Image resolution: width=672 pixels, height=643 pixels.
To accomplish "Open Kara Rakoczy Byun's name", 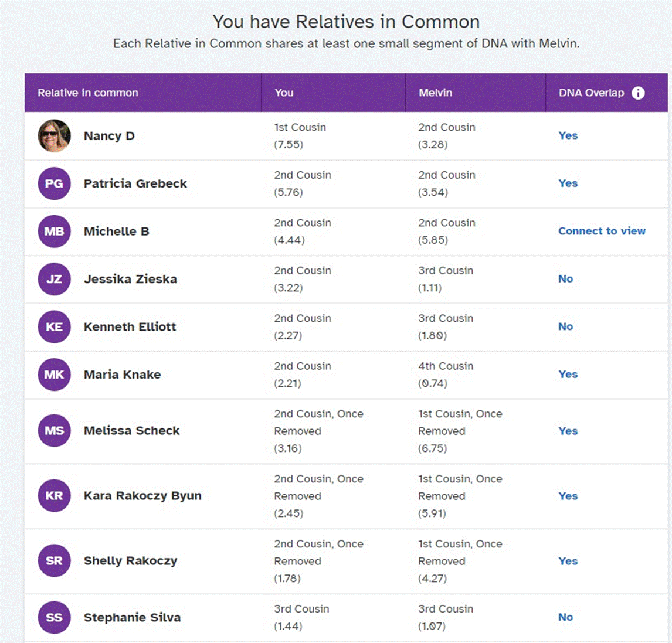I will pyautogui.click(x=142, y=496).
